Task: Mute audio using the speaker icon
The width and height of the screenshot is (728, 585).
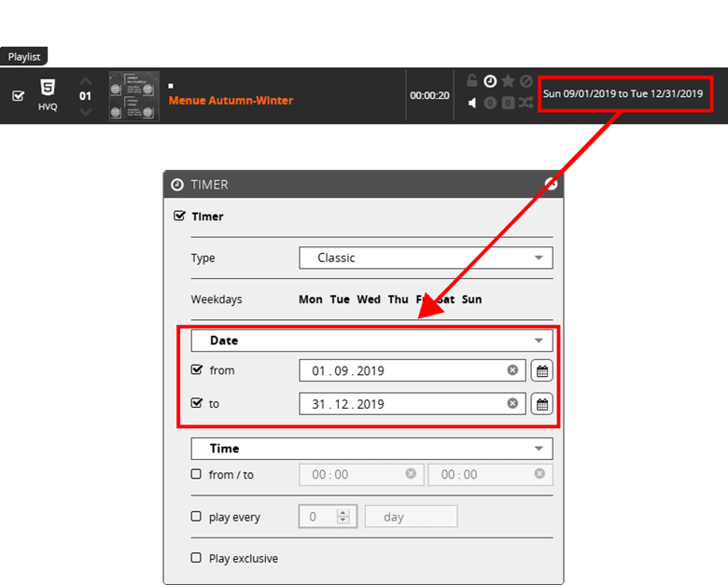Action: tap(472, 103)
